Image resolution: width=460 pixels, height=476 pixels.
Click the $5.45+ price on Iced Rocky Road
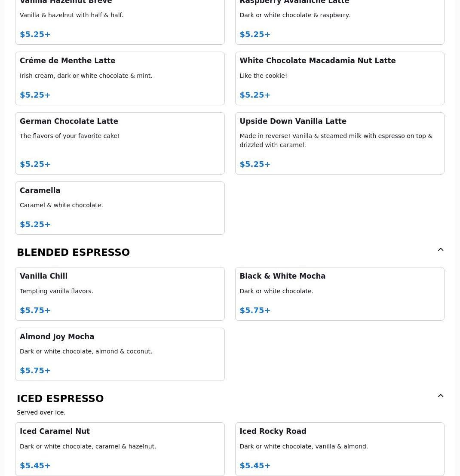click(x=255, y=466)
